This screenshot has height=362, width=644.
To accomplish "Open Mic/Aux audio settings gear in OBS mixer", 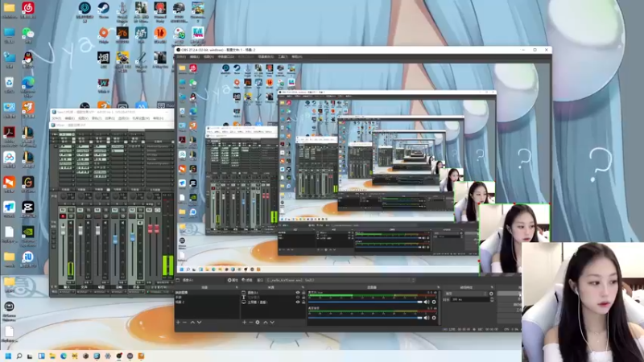I will (x=434, y=302).
